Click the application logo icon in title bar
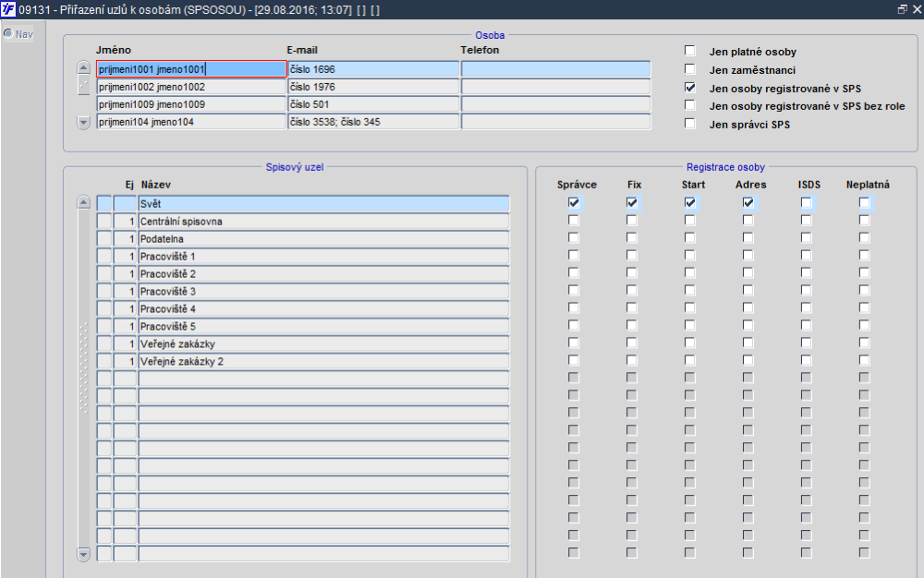This screenshot has width=924, height=578. click(8, 9)
